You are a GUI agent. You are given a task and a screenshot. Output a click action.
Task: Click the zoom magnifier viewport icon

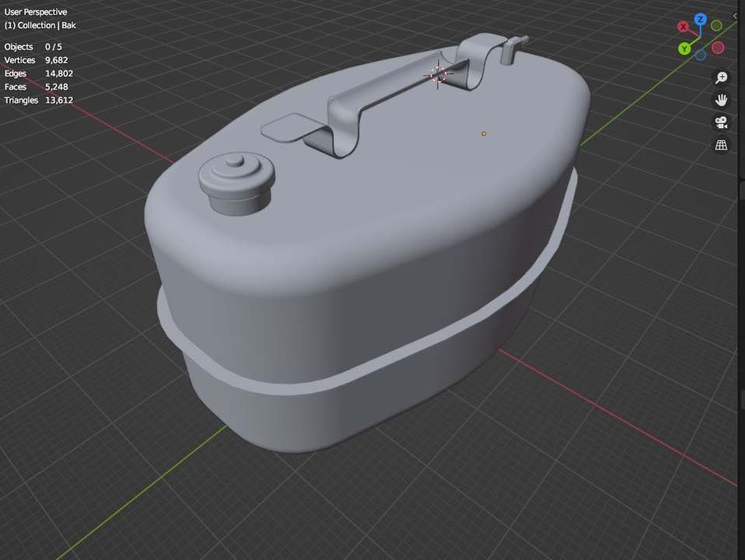[x=721, y=78]
